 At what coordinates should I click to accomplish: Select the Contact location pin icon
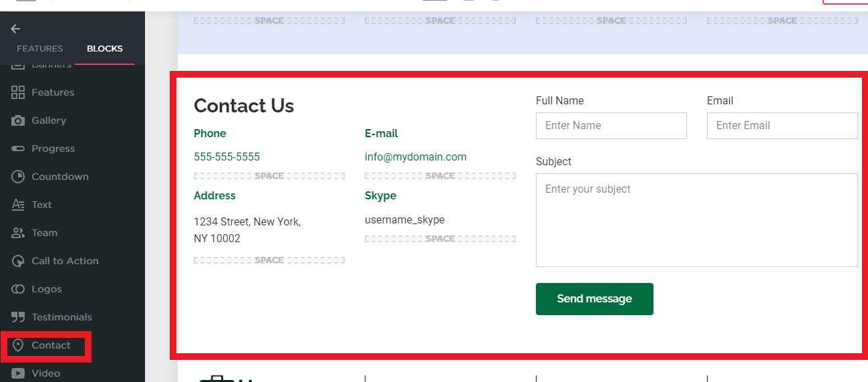tap(18, 345)
